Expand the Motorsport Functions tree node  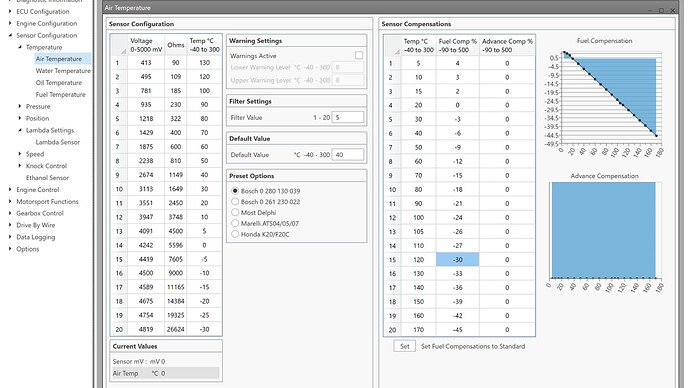point(10,201)
